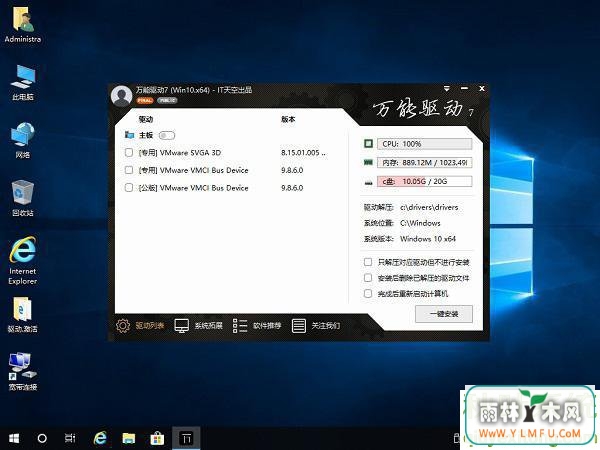Click the document icon for 关注我们
600x450 pixels.
click(x=298, y=326)
